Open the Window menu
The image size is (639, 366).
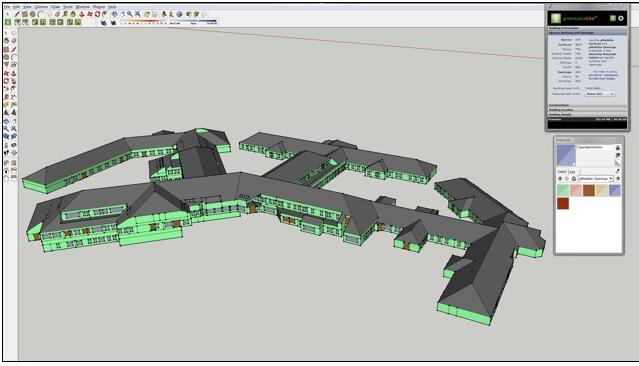(82, 7)
